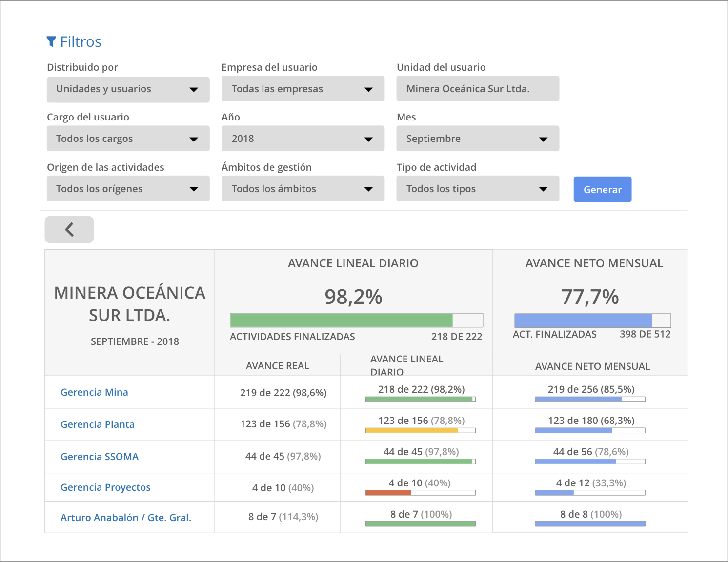
Task: Click the Unidad del usuario field
Action: point(478,88)
